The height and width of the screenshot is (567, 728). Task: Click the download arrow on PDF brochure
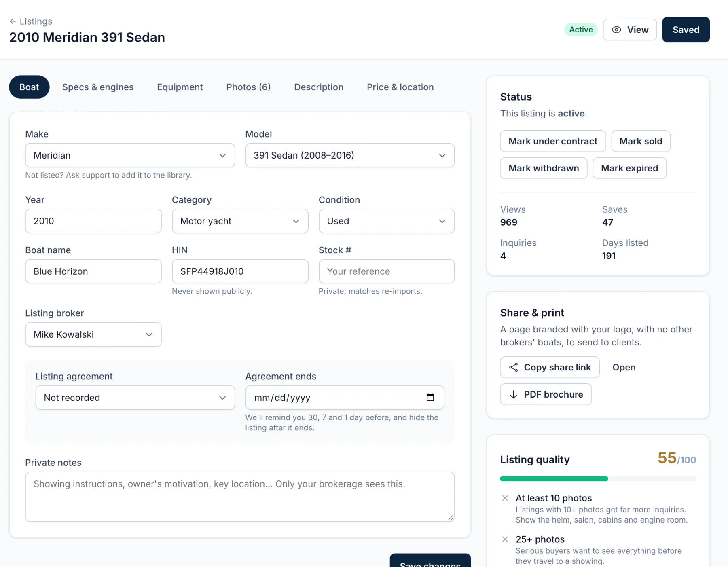tap(513, 394)
